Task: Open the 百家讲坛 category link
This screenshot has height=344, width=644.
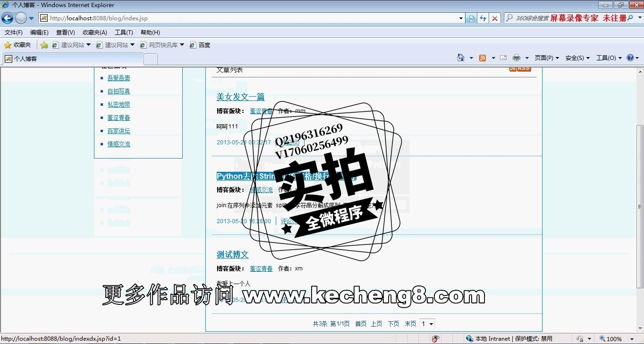Action: [119, 131]
